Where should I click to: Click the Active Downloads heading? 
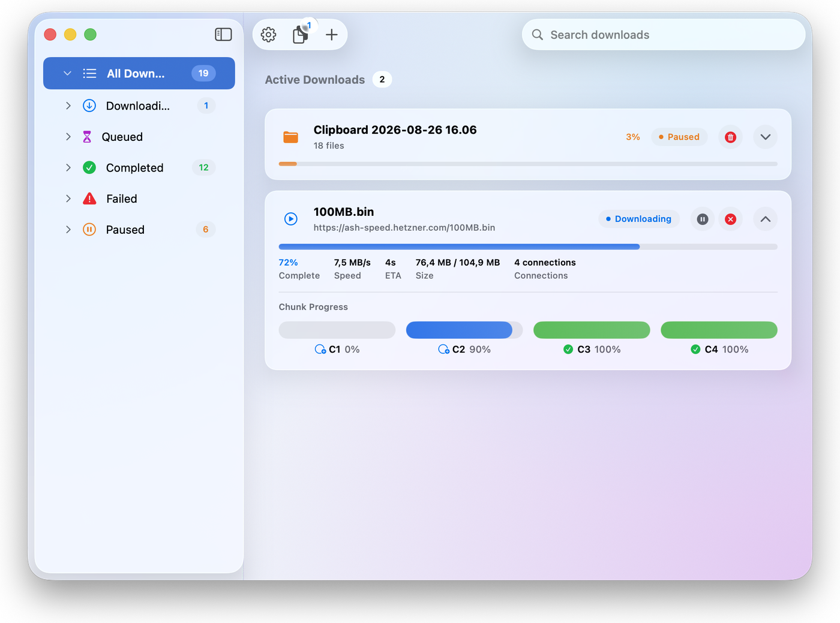tap(315, 80)
